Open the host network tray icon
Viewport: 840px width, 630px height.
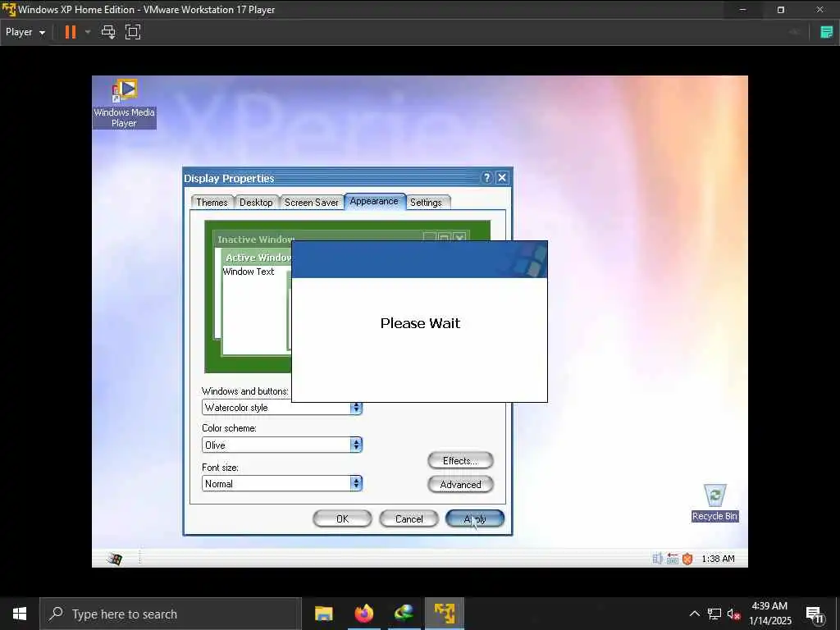714,614
